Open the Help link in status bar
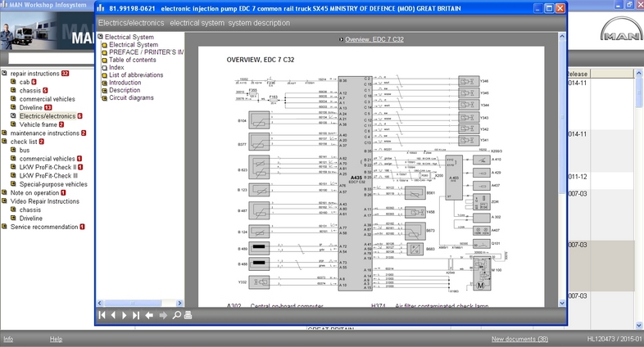Viewport: 644px width, 347px height. 57,339
